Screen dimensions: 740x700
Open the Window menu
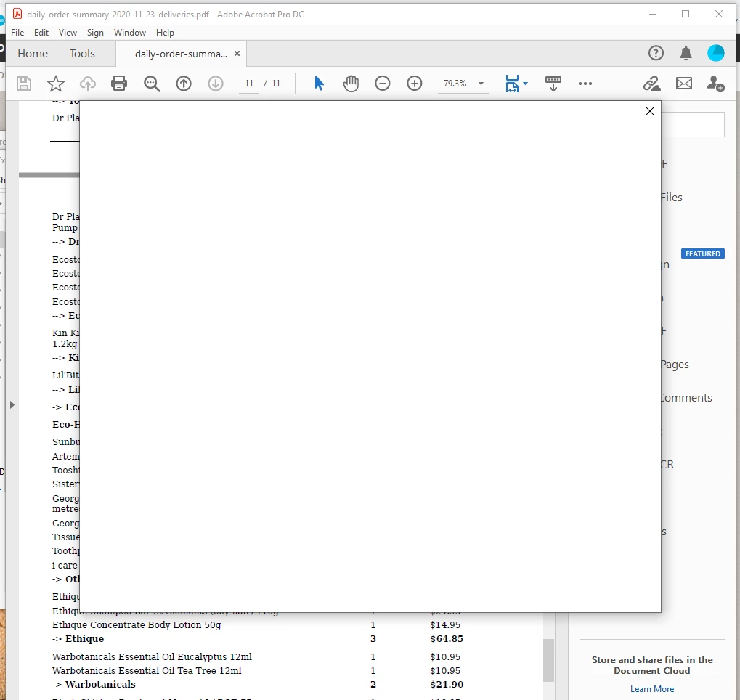pos(130,33)
